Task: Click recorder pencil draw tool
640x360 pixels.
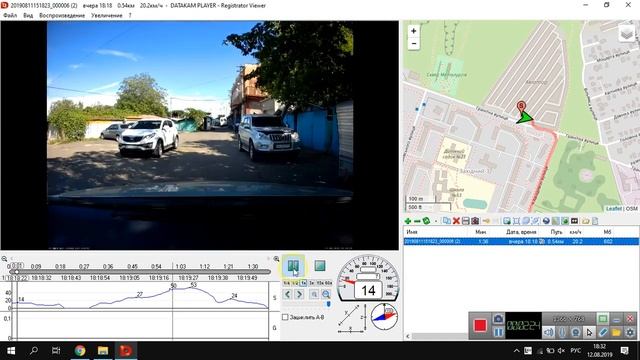Action: pyautogui.click(x=603, y=333)
